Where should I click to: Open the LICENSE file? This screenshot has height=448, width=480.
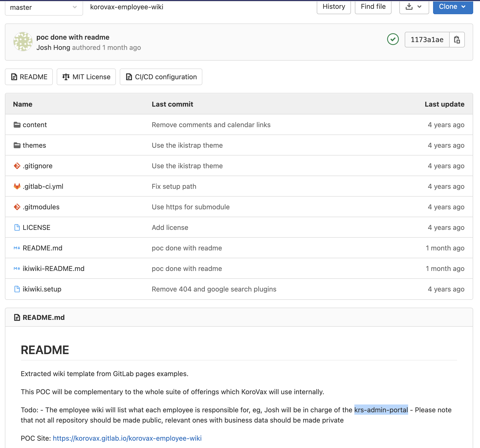point(36,227)
